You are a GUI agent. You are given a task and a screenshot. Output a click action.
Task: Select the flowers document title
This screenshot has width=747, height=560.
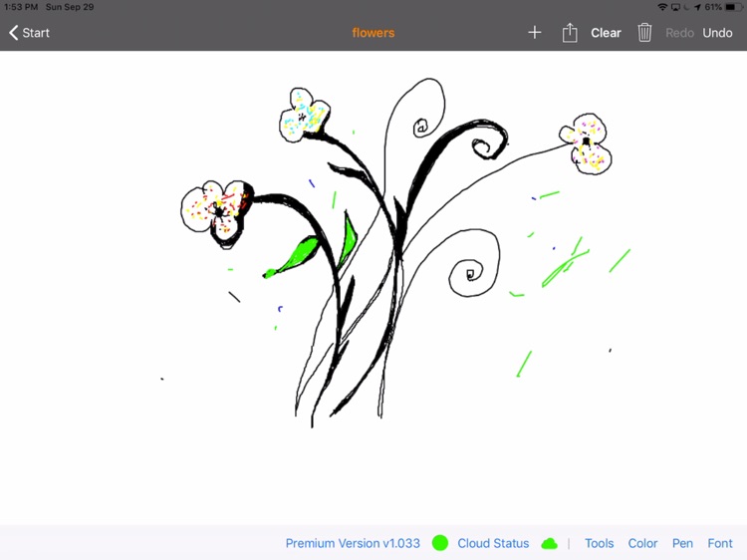point(373,33)
